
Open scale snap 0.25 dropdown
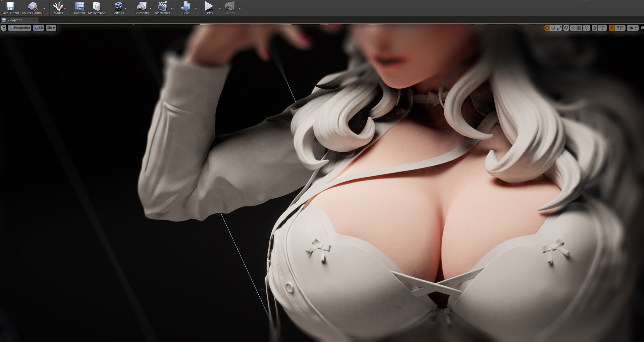pyautogui.click(x=620, y=28)
